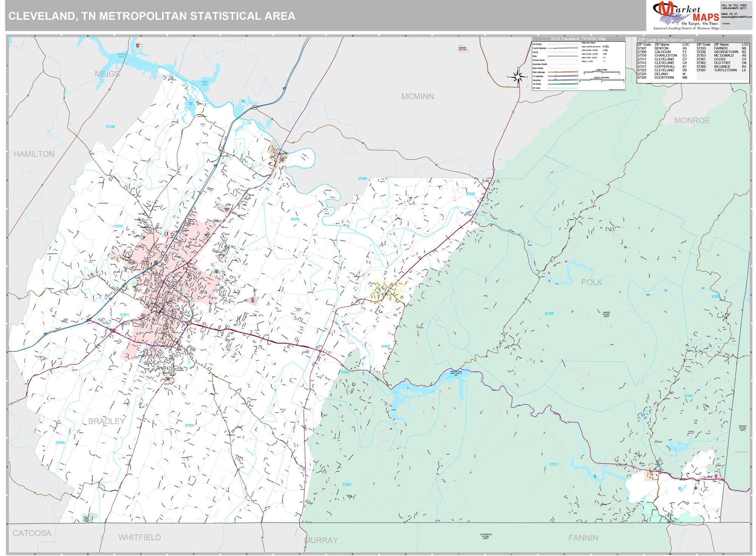Click the US Highways symbol in the legend
Viewport: 756px width, 556px height.
556,76
